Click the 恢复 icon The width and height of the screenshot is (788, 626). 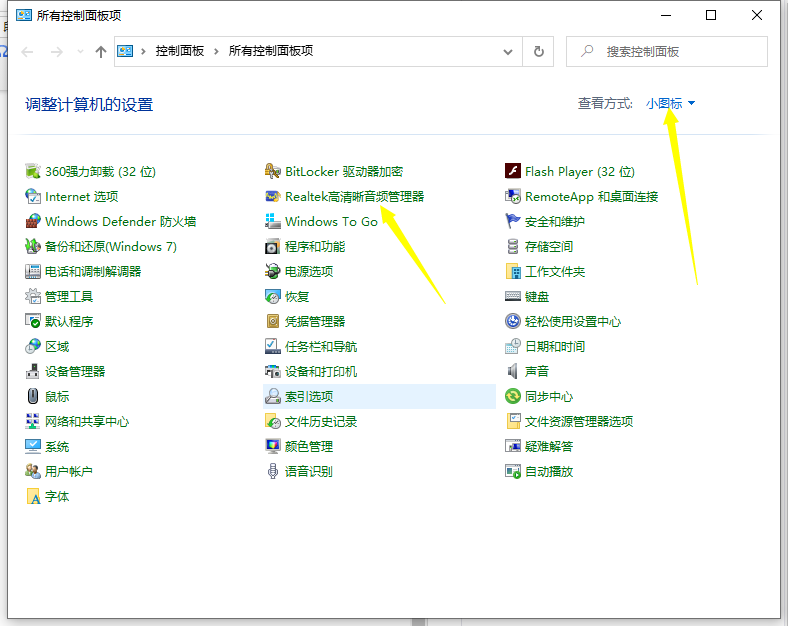click(272, 296)
